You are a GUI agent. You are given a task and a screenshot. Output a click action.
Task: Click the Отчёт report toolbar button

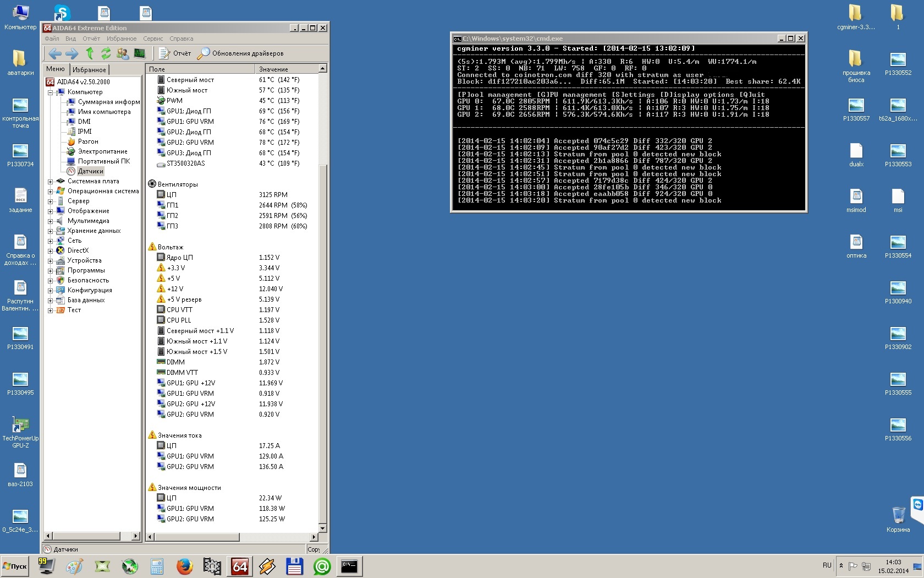[175, 53]
